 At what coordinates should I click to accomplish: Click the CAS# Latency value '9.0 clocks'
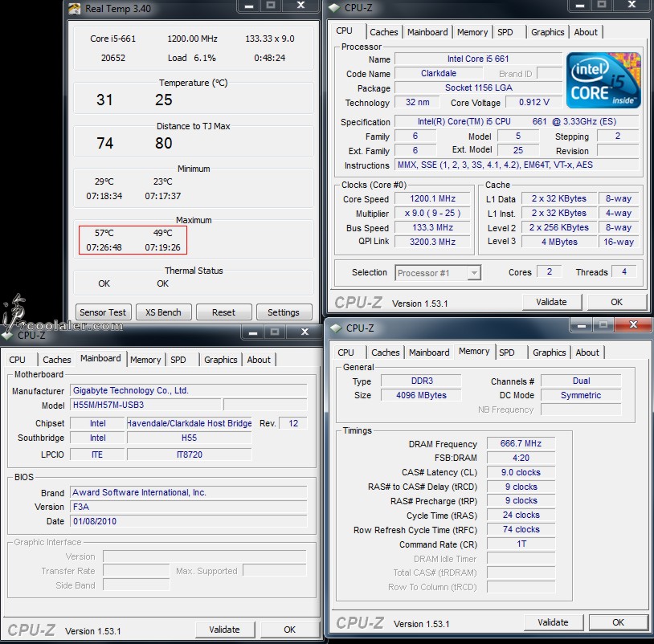(521, 473)
